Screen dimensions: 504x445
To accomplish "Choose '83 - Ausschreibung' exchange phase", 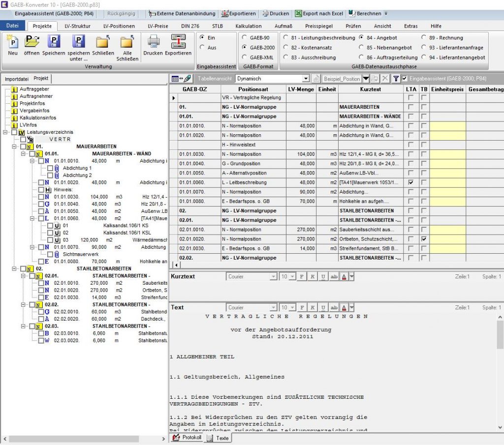I will 286,58.
